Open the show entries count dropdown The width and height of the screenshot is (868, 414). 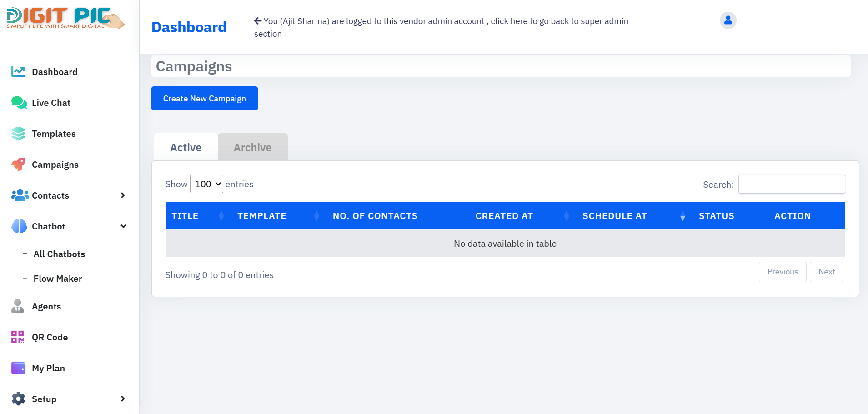click(x=206, y=184)
